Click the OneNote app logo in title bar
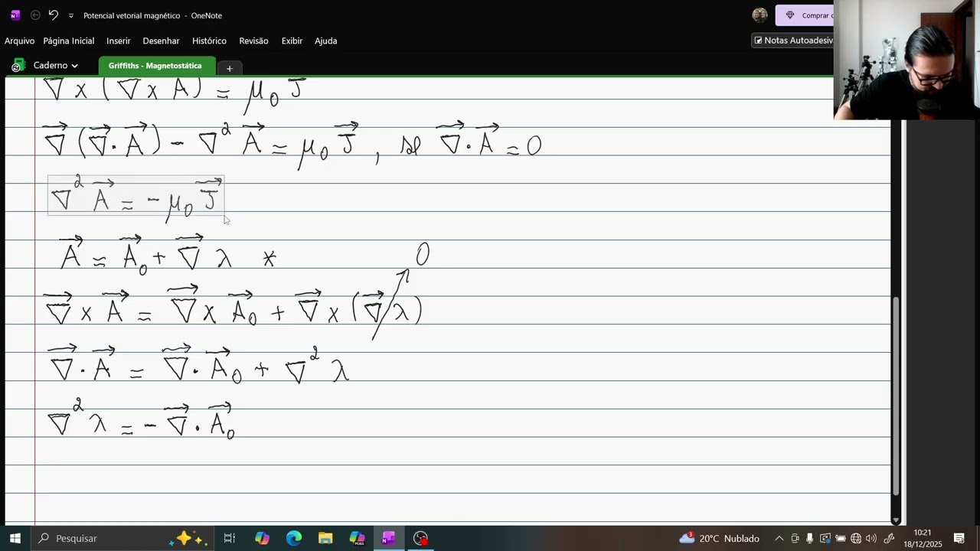 [x=15, y=15]
